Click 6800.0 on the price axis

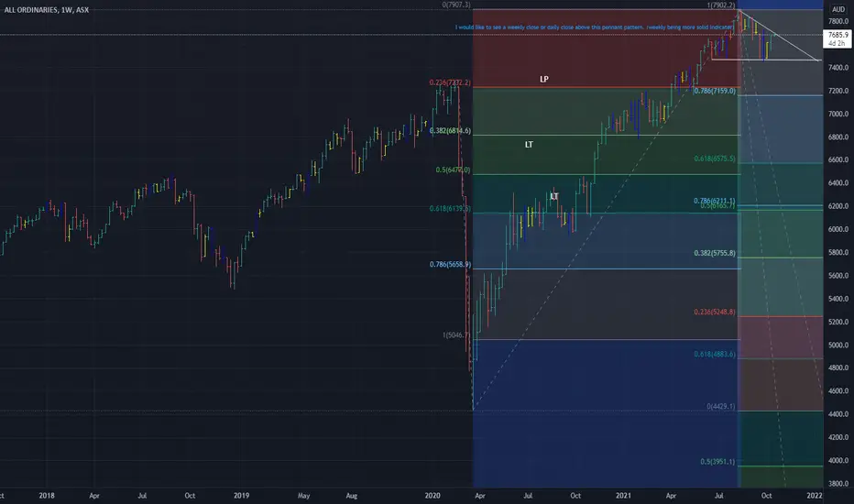coord(838,137)
